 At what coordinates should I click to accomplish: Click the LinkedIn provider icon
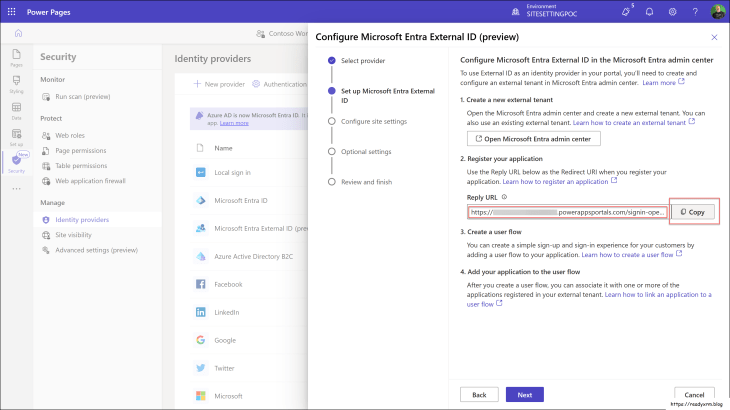point(201,312)
